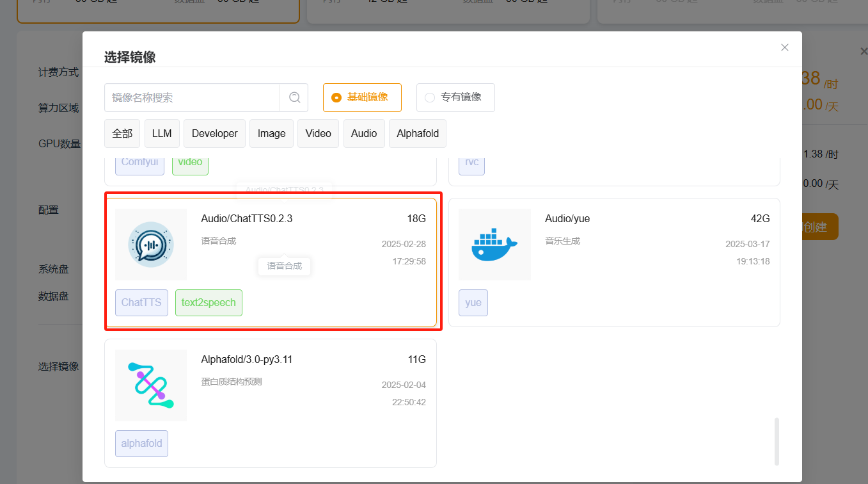Click the ChatTTS speech bubble logo

click(151, 245)
